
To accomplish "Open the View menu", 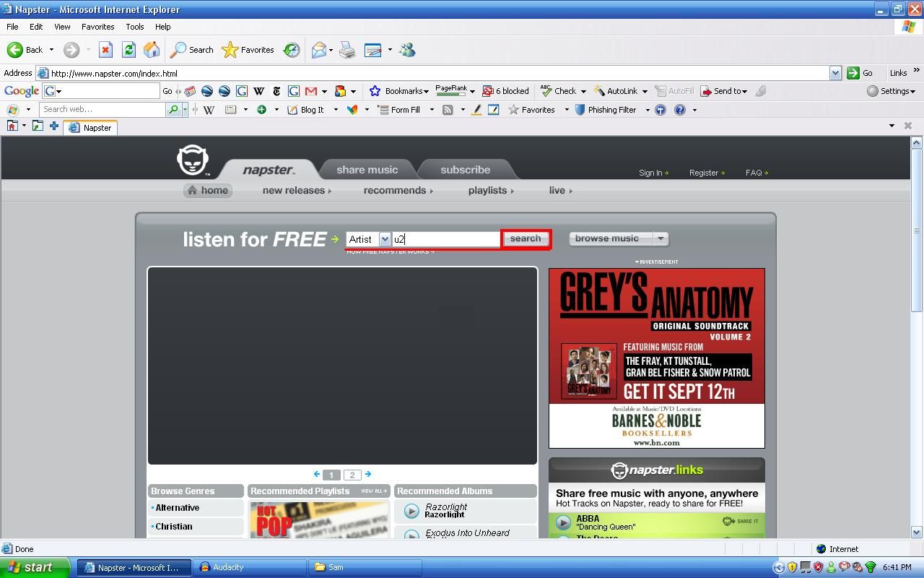I will point(62,27).
